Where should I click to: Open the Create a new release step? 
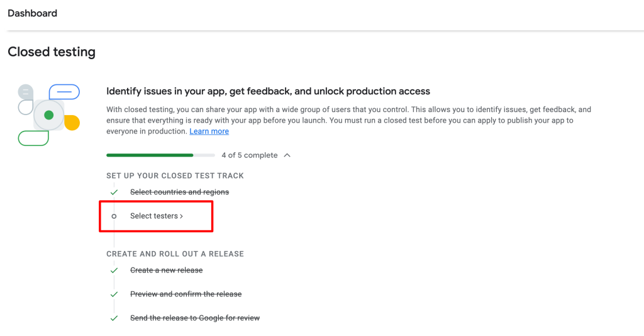[166, 271]
